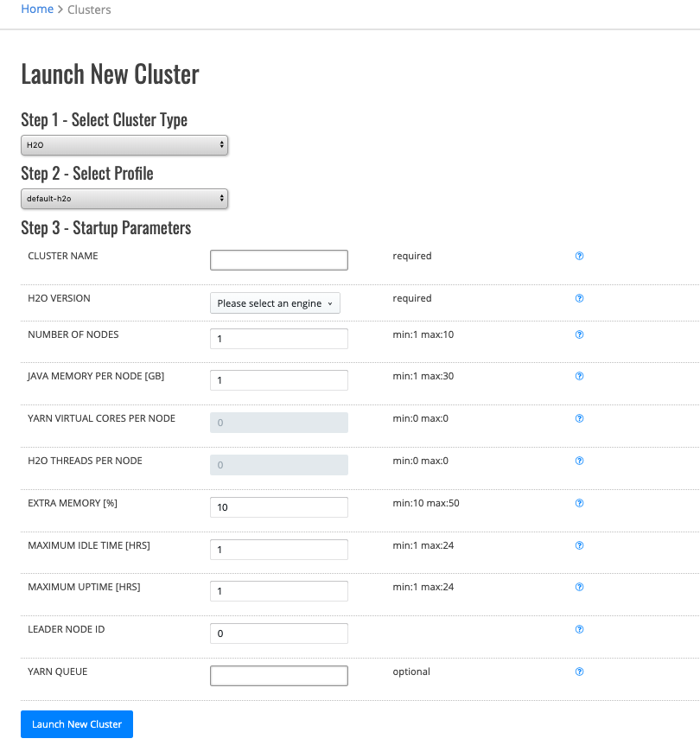This screenshot has width=700, height=745.
Task: Click the 'Clusters' breadcrumb text
Action: click(x=89, y=10)
